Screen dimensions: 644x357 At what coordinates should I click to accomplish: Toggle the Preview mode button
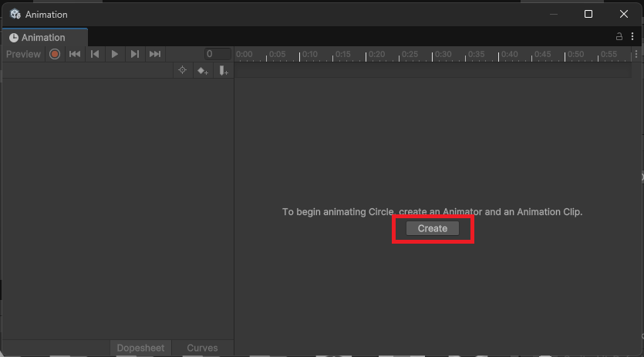(x=23, y=54)
